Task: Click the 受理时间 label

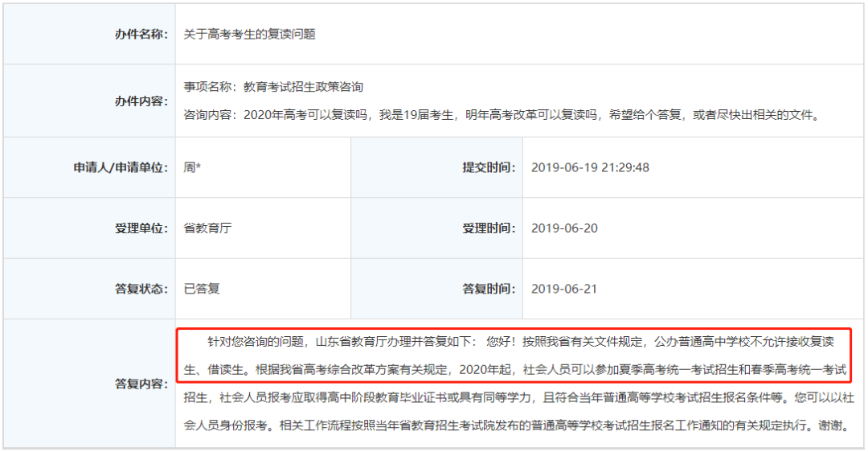Action: (489, 228)
